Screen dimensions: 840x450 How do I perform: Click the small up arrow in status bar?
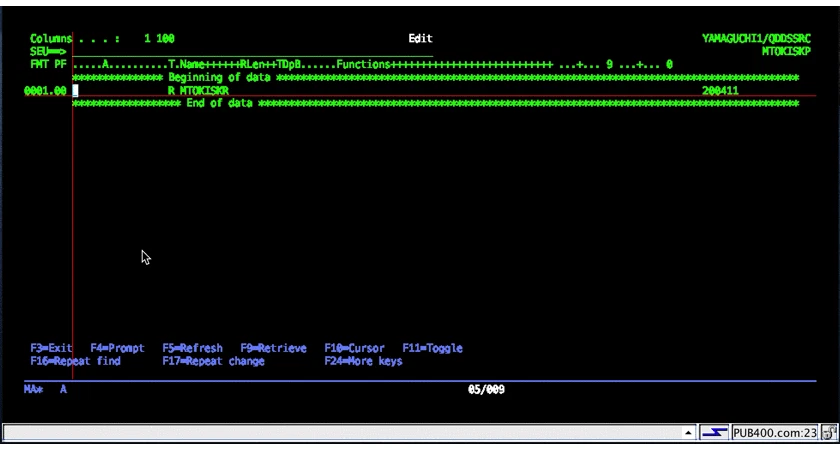(x=687, y=432)
